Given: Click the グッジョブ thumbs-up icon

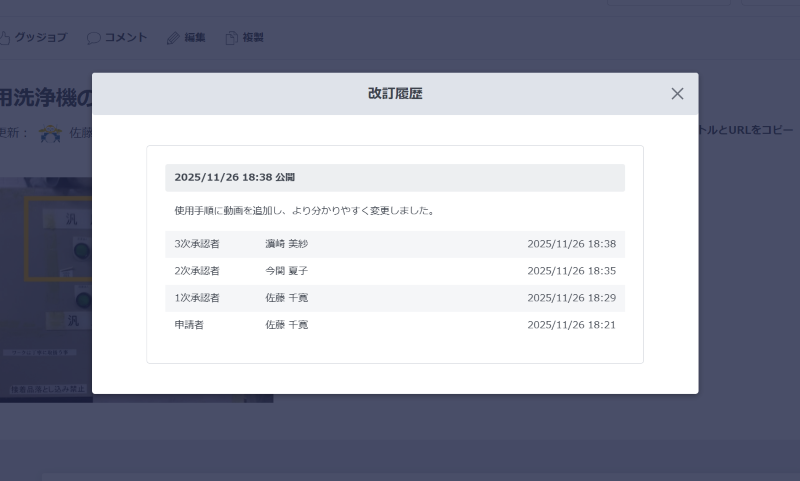Looking at the screenshot, I should point(4,38).
